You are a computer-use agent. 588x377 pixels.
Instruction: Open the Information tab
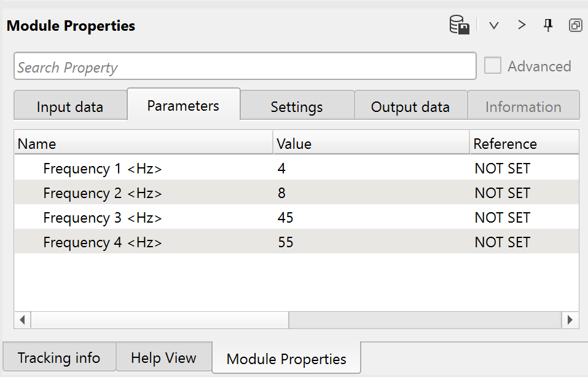click(523, 106)
